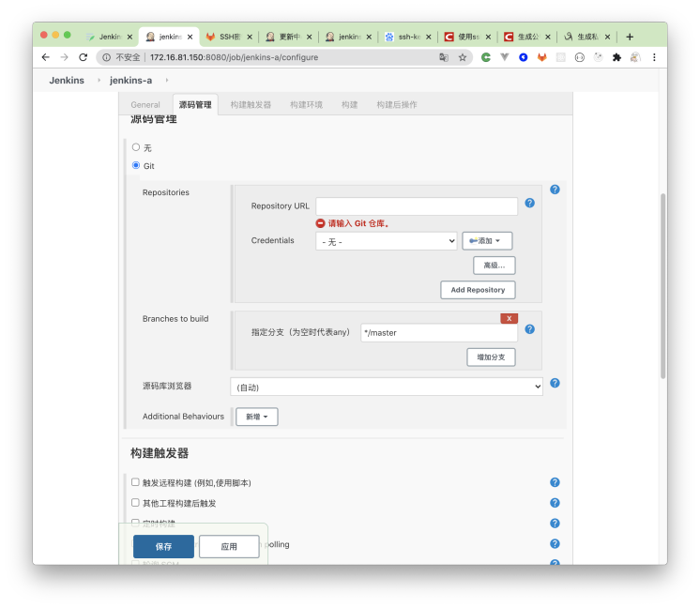Open the gray V extension icon
700x608 pixels.
[505, 57]
